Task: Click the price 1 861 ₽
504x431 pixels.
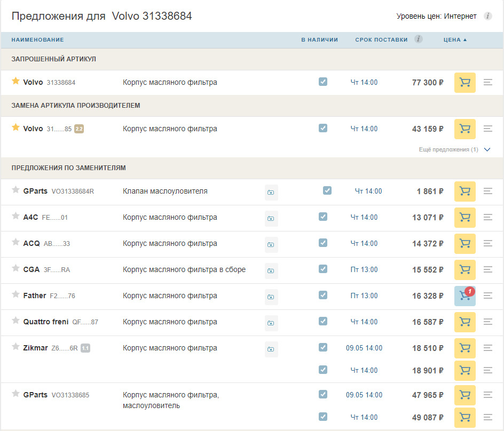Action: [430, 191]
